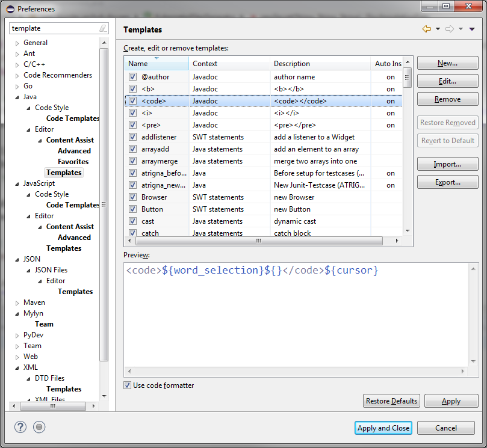Collapse the JSON tree node
The height and width of the screenshot is (448, 487).
[x=17, y=260]
